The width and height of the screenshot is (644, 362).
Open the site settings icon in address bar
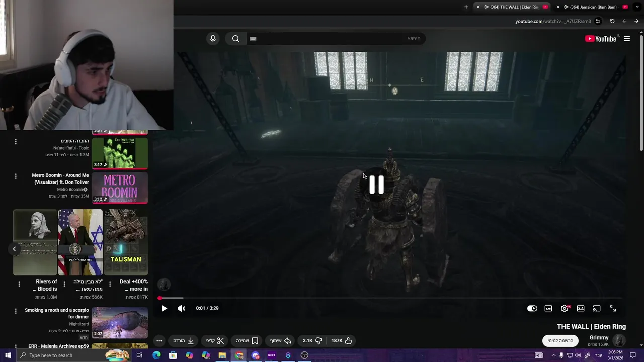(598, 21)
